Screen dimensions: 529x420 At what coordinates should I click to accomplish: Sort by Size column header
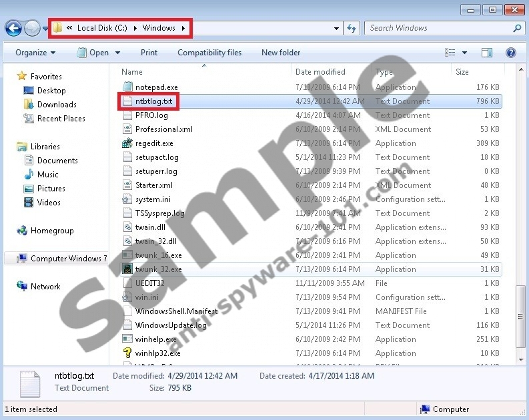[x=462, y=72]
